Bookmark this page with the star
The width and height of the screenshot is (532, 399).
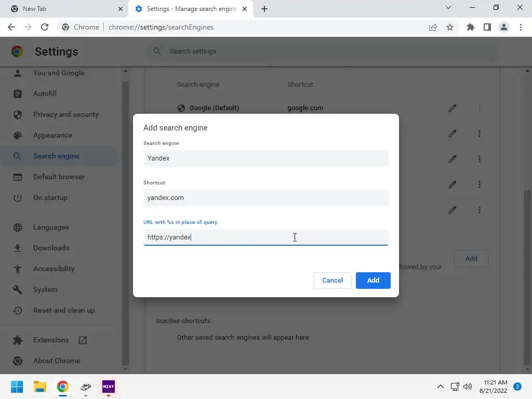click(x=450, y=27)
